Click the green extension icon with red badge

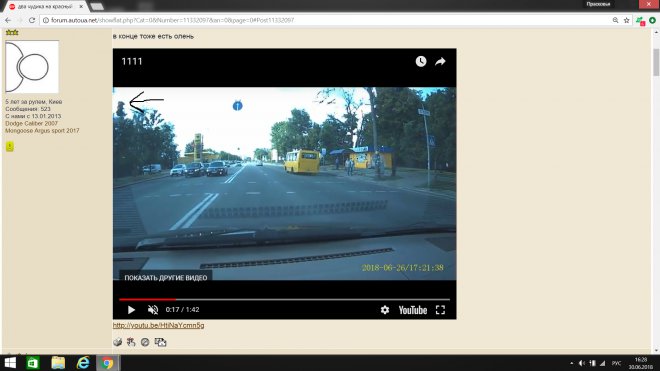[x=641, y=21]
